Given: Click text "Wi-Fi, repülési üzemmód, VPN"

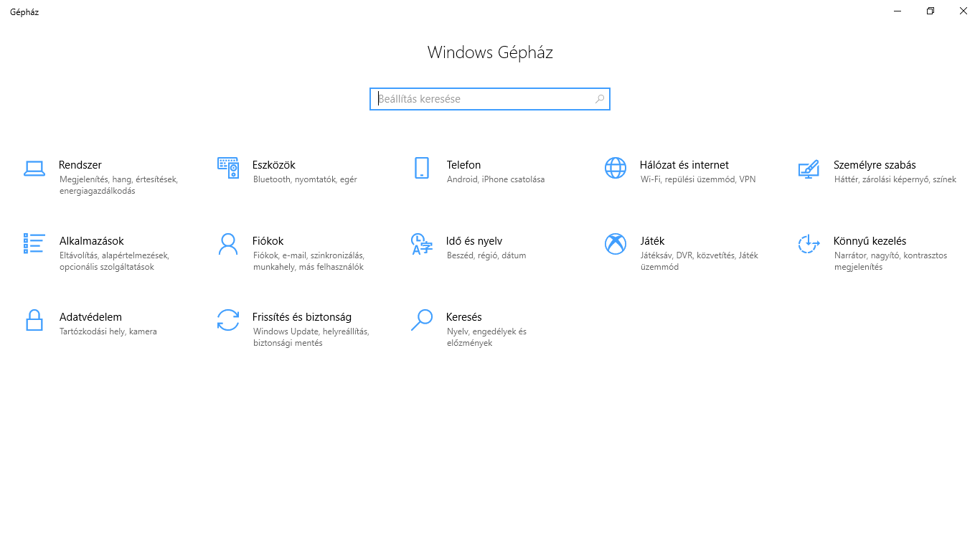Looking at the screenshot, I should coord(698,179).
